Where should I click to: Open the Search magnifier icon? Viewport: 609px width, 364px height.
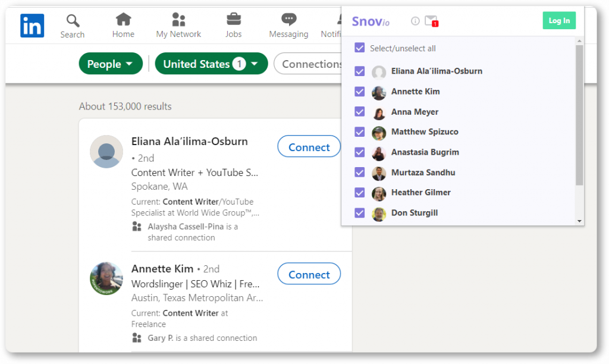click(73, 21)
